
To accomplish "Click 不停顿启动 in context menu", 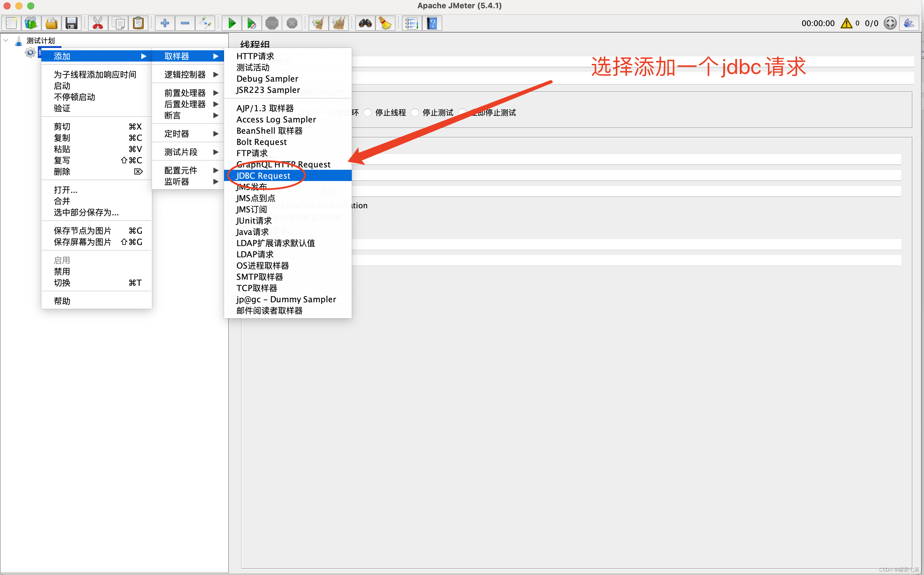I will 96,97.
